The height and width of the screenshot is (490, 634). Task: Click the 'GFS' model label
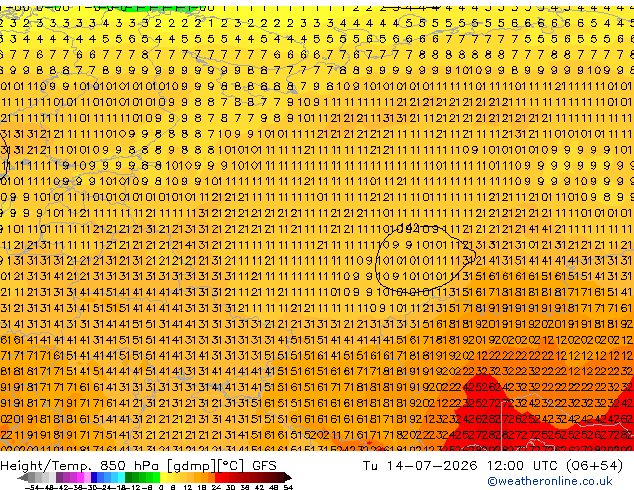[x=264, y=466]
